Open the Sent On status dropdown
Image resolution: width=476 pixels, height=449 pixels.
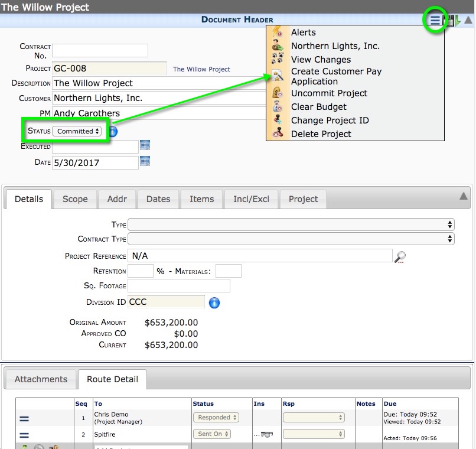(212, 434)
